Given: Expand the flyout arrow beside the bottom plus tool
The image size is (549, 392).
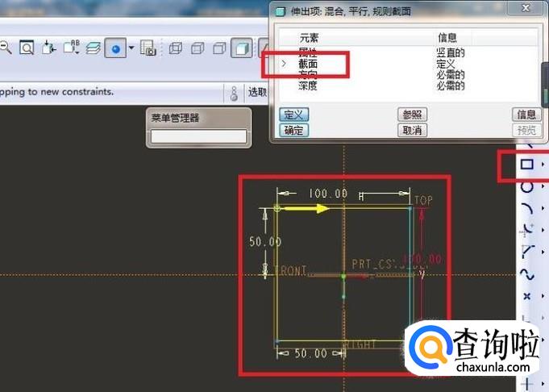Looking at the screenshot, I should coord(543,384).
